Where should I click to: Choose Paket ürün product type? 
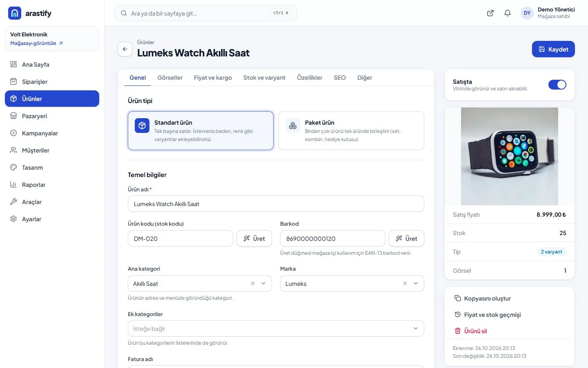pos(351,131)
